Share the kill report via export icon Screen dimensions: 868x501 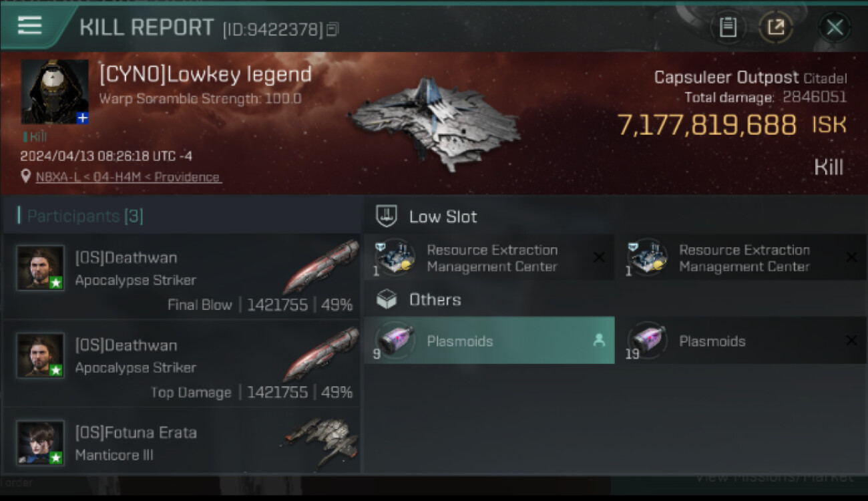(x=775, y=27)
